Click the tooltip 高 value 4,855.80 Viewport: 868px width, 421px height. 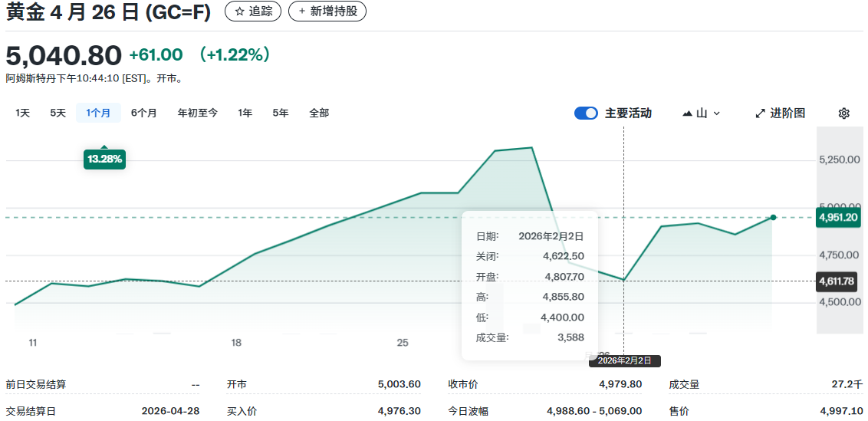[x=563, y=297]
